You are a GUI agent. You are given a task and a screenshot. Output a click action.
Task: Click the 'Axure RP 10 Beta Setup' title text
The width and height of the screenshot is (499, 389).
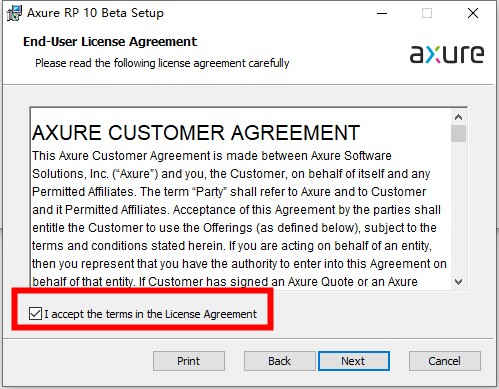point(95,13)
